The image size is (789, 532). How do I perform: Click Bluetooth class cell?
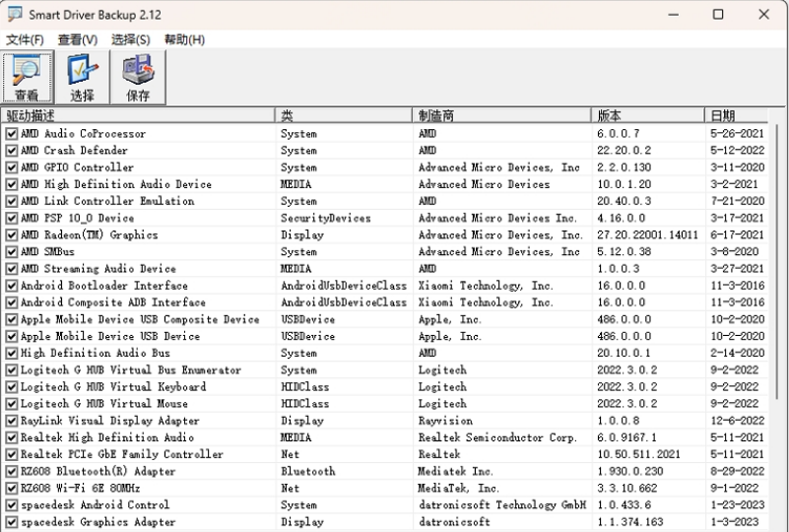point(308,472)
